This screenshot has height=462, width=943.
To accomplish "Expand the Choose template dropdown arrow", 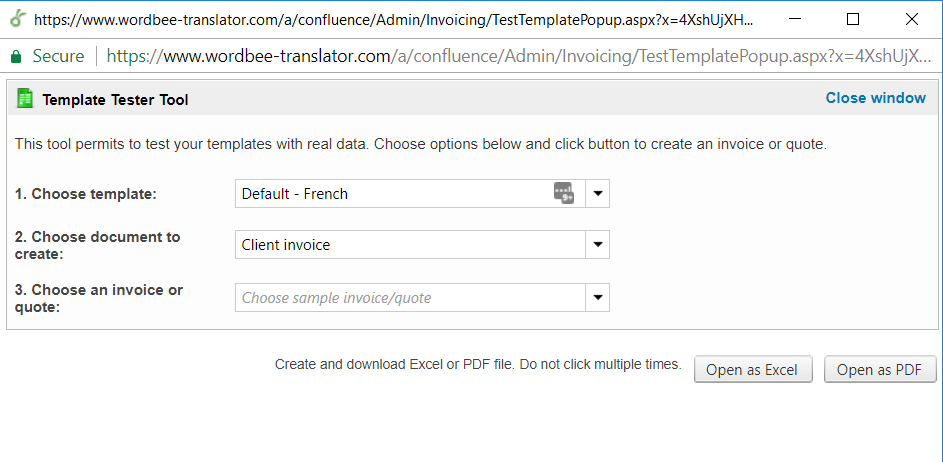I will [x=597, y=194].
